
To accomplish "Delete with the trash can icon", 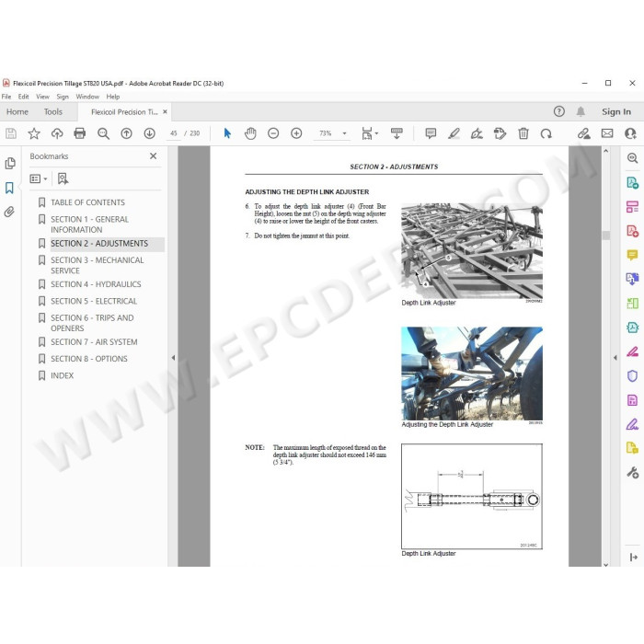I will tap(523, 133).
